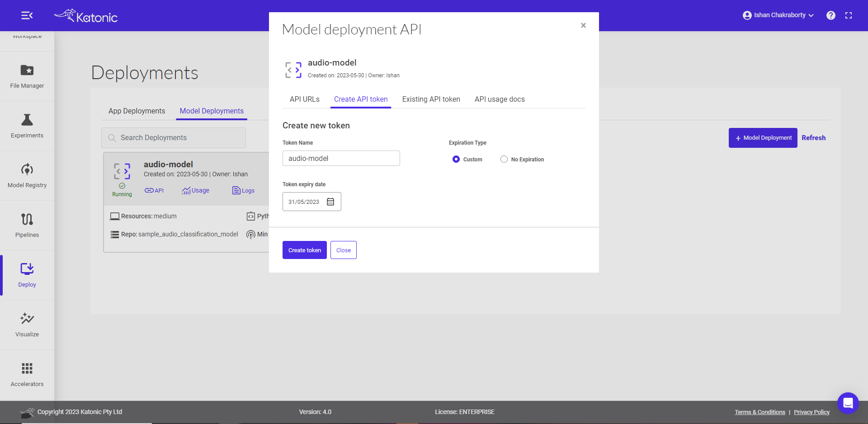
Task: Open Privacy Policy link
Action: (x=812, y=412)
